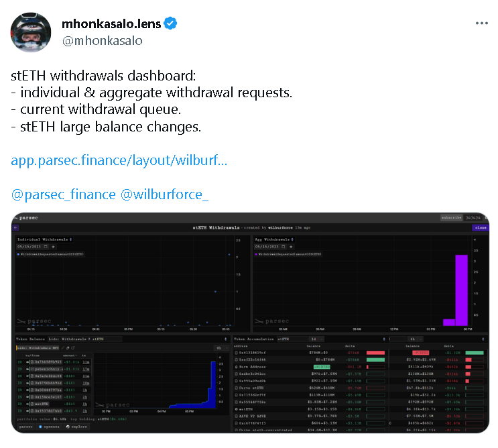Toggle the purple WithdrawalRequested series in Agg Withdrawals
The image size is (498, 448).
pos(288,254)
